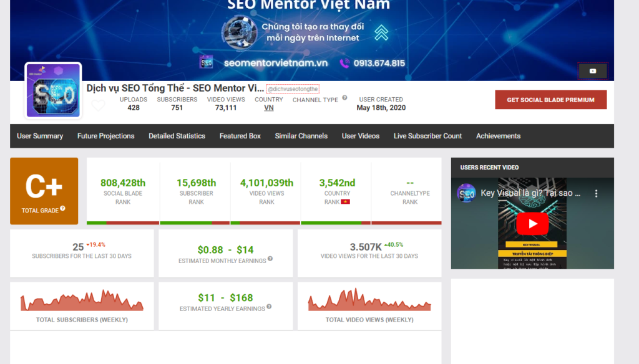Click the Users Recent Video heading
Screen dimensions: 639x364
(489, 167)
